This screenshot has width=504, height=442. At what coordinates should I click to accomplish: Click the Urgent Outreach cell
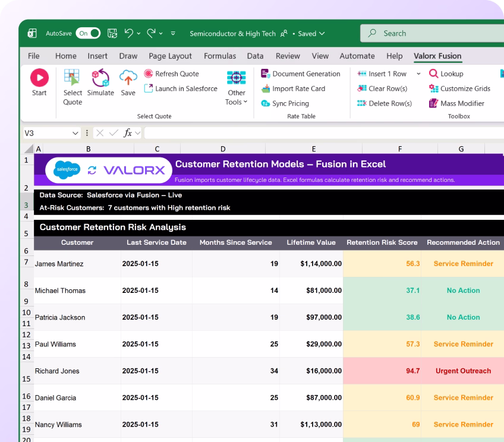pyautogui.click(x=463, y=371)
